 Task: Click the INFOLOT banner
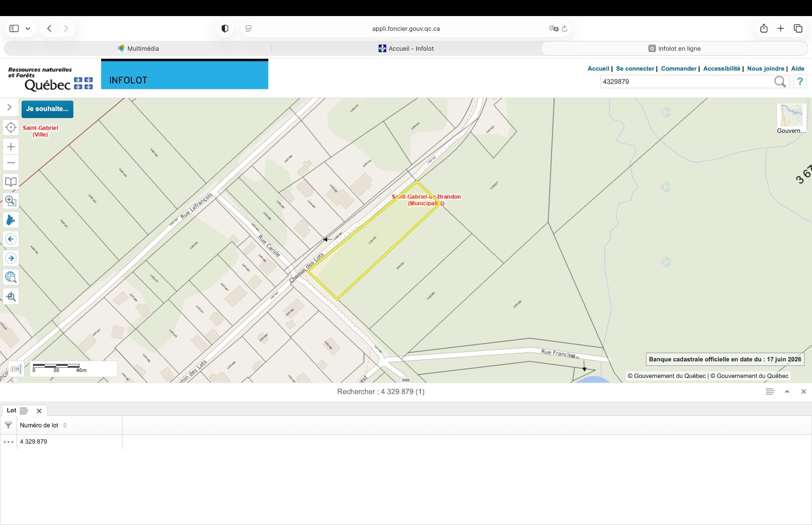pos(184,74)
